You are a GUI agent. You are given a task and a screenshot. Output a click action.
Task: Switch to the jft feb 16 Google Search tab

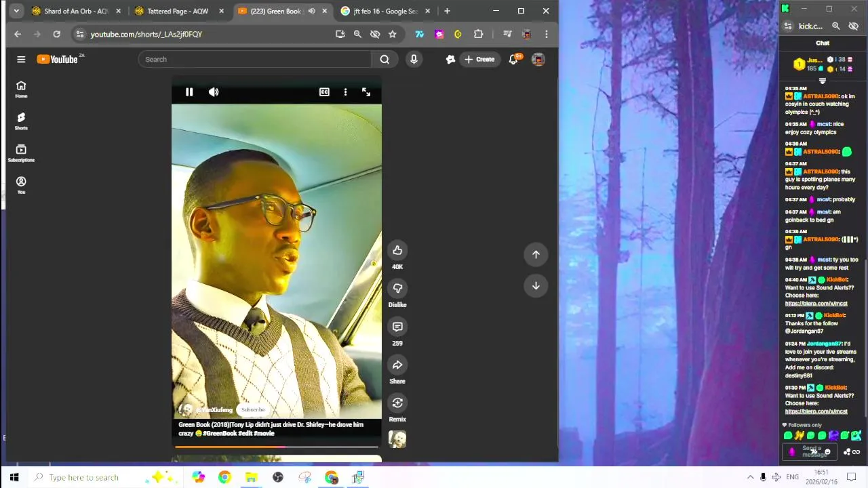[x=385, y=11]
